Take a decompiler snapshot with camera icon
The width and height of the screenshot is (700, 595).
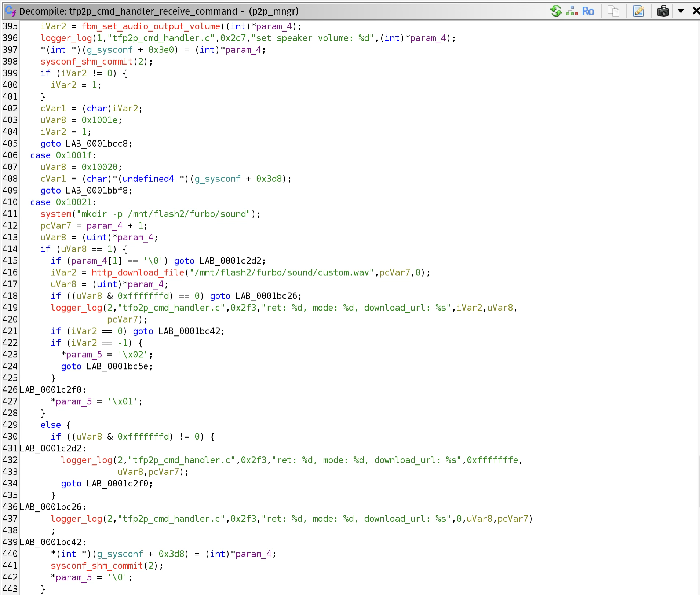click(x=663, y=11)
